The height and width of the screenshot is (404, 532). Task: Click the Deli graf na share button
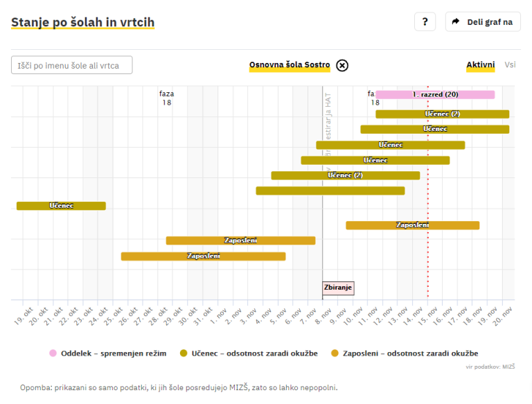tap(483, 21)
